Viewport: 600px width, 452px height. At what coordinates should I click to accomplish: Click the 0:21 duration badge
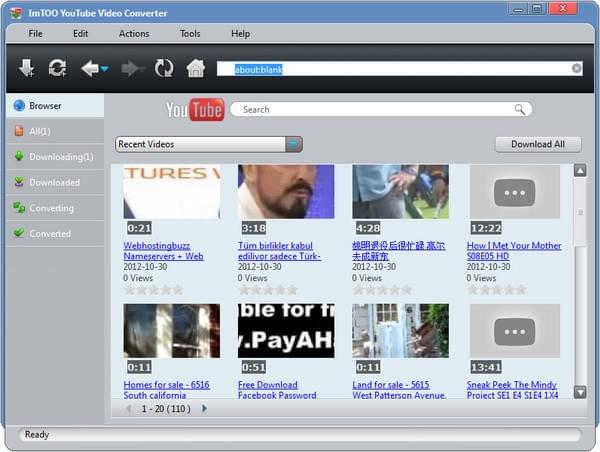[139, 228]
